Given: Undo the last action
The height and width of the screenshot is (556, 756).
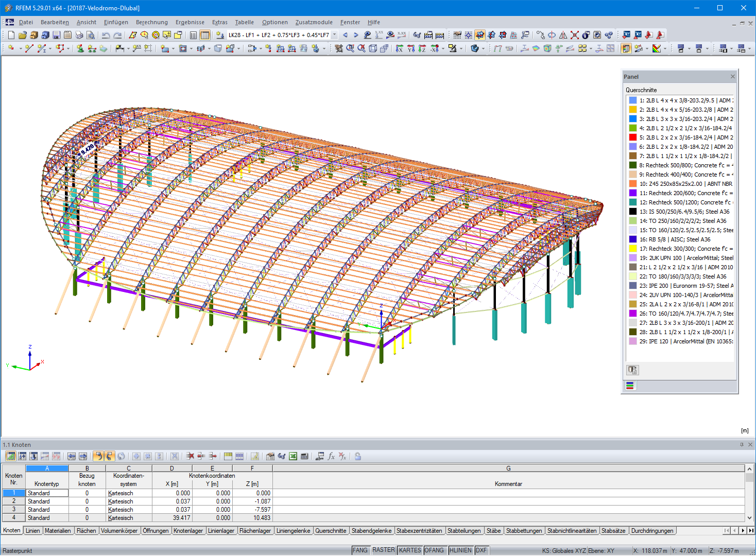Looking at the screenshot, I should click(106, 35).
